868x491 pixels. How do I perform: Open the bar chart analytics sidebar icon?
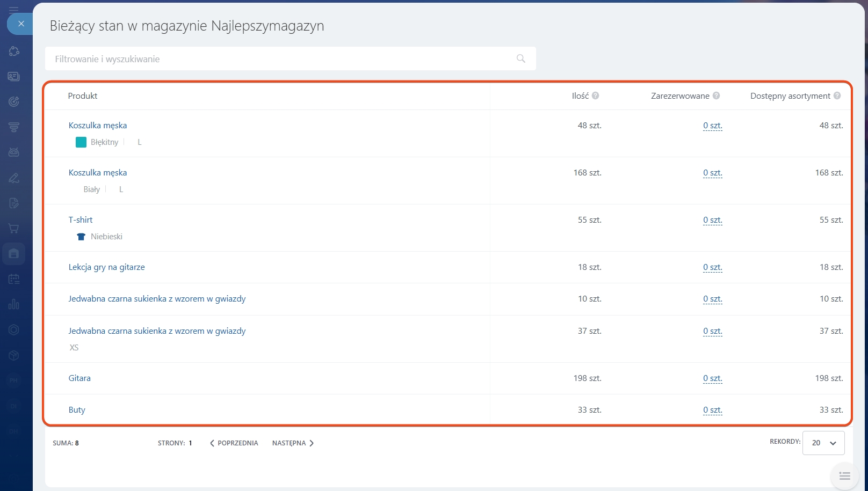coord(14,304)
